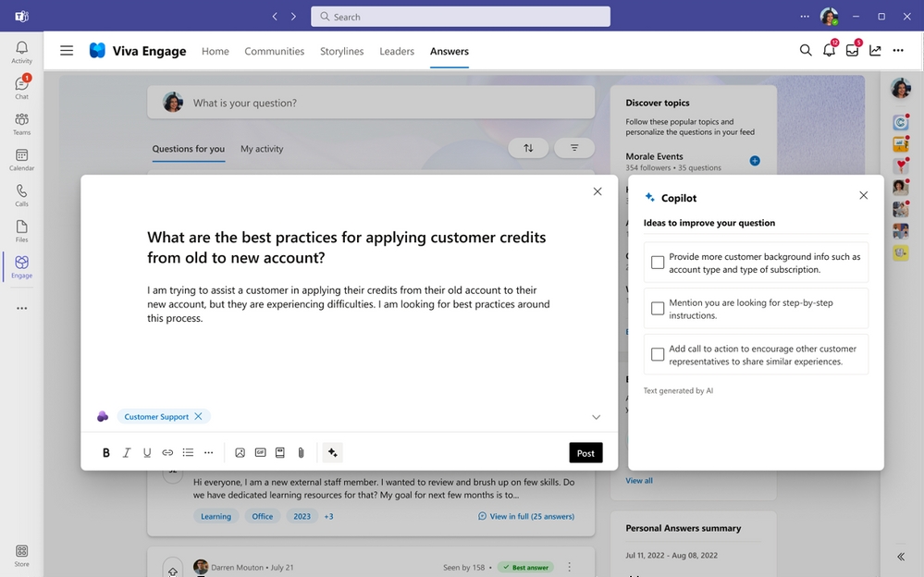
Task: Go to the Leaders tab
Action: 397,51
